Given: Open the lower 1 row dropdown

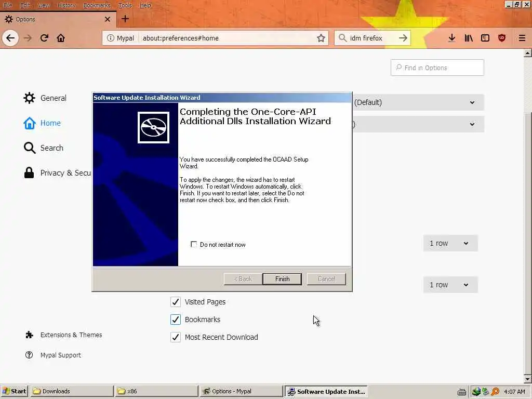Looking at the screenshot, I should pyautogui.click(x=450, y=285).
